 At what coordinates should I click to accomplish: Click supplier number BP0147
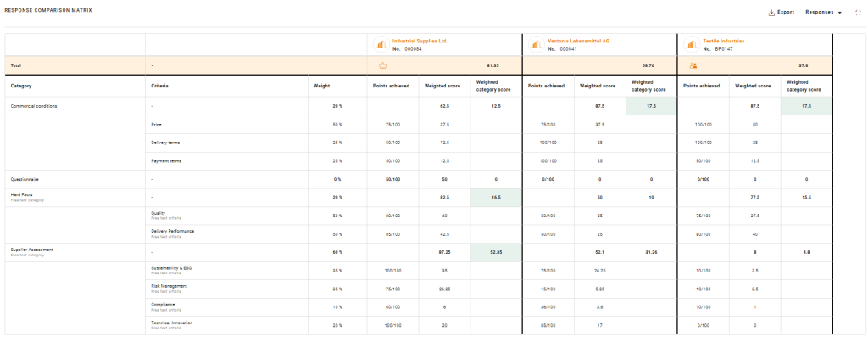point(724,48)
